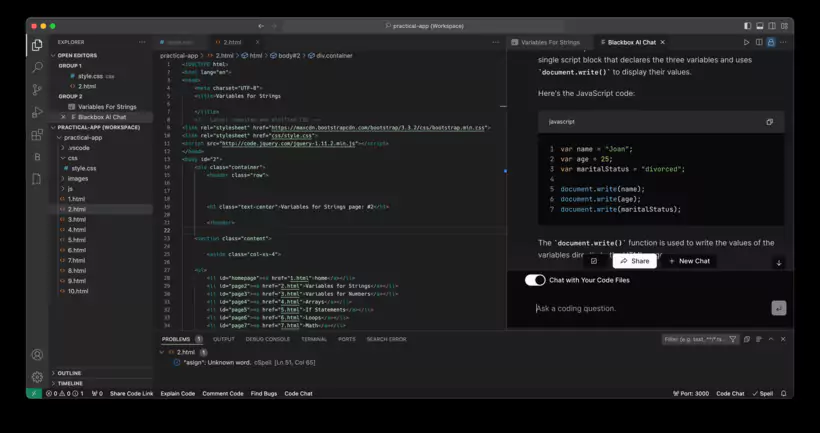Toggle bottom panel icon in title bar
820x433 pixels.
click(x=760, y=26)
